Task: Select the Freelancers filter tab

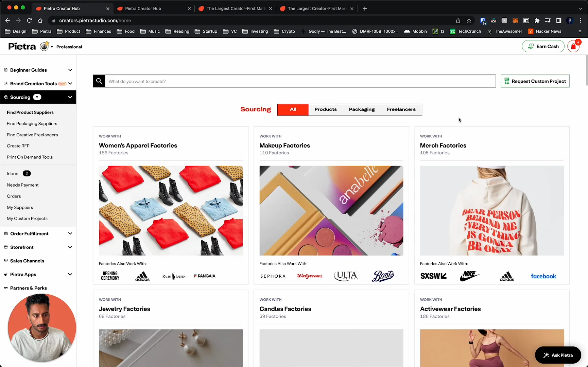Action: click(x=401, y=109)
